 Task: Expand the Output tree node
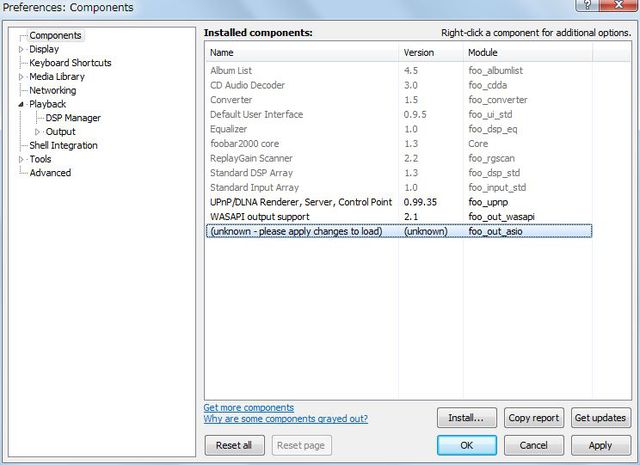pos(38,132)
